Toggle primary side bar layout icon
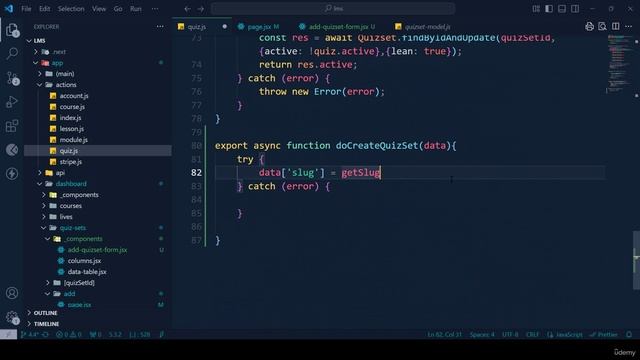Screen dimensions: 640x360 pos(549,9)
